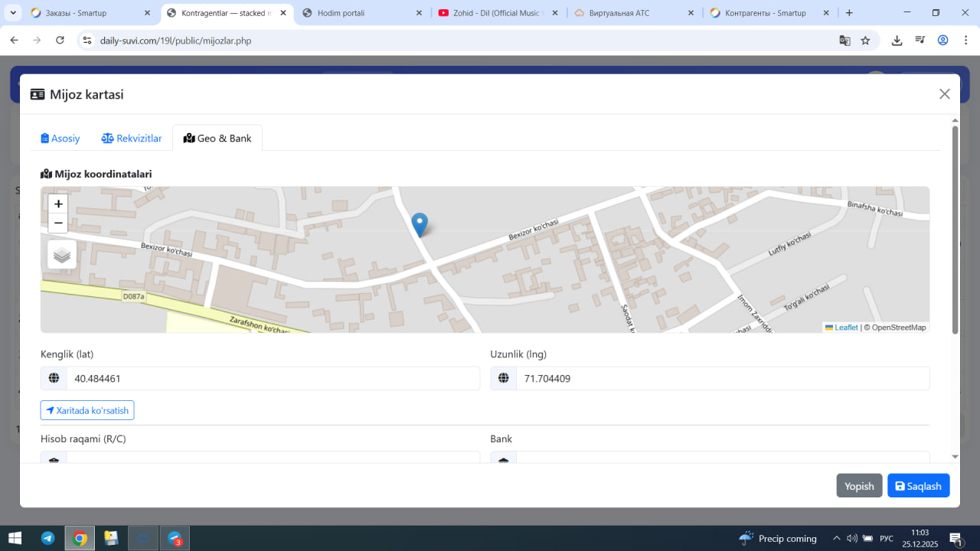Click the blue location marker pin
This screenshot has height=551, width=980.
click(420, 224)
